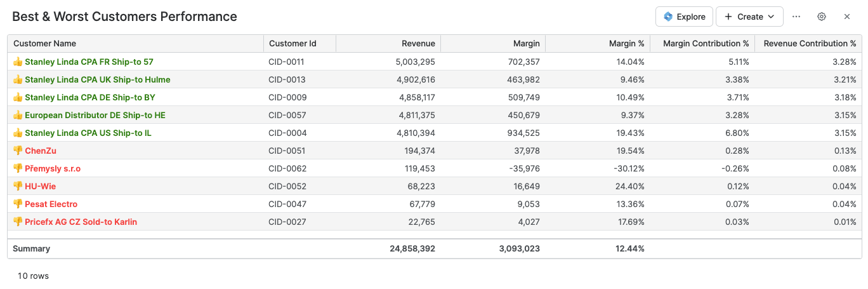
Task: Click revenue contribution 0.01%
Action: 845,222
